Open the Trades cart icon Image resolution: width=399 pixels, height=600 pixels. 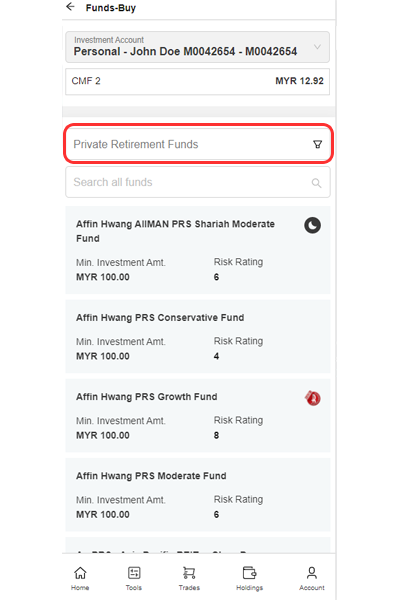pyautogui.click(x=189, y=573)
